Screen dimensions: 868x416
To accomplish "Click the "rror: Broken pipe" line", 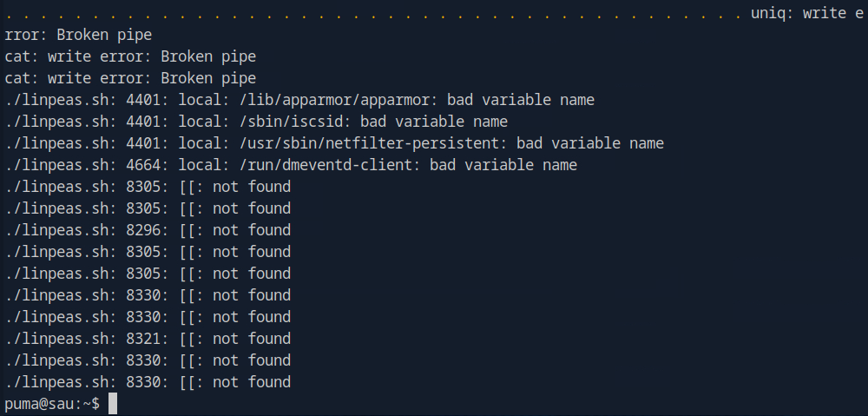I will [78, 35].
